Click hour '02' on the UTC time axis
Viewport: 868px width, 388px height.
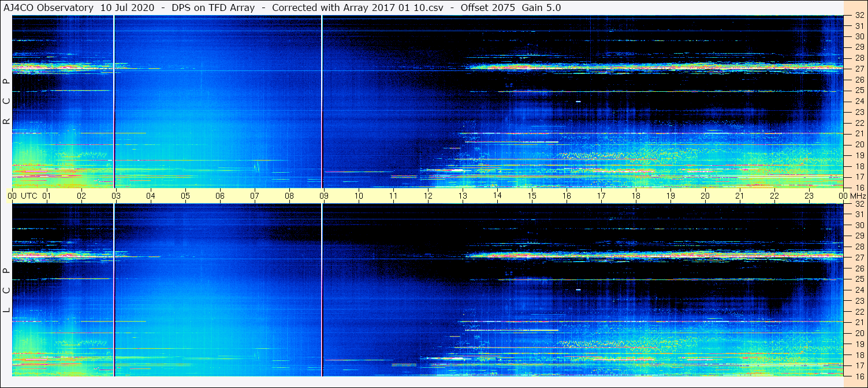click(81, 196)
